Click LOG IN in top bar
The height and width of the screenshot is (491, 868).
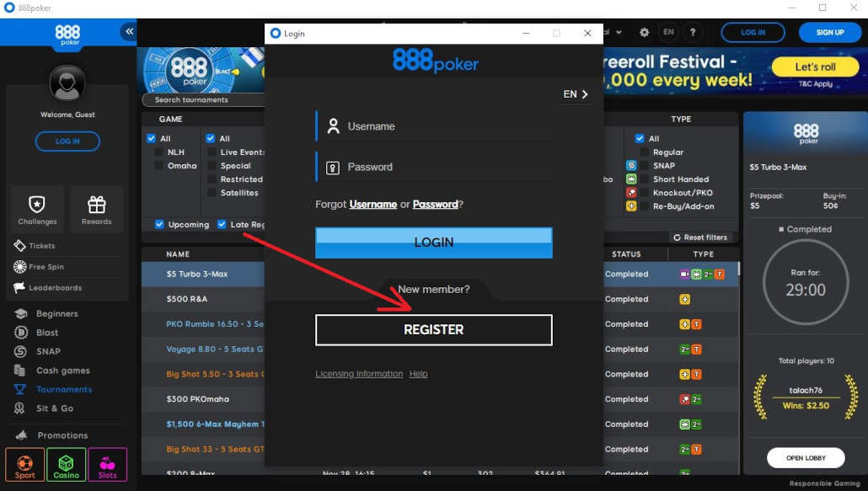pyautogui.click(x=753, y=33)
